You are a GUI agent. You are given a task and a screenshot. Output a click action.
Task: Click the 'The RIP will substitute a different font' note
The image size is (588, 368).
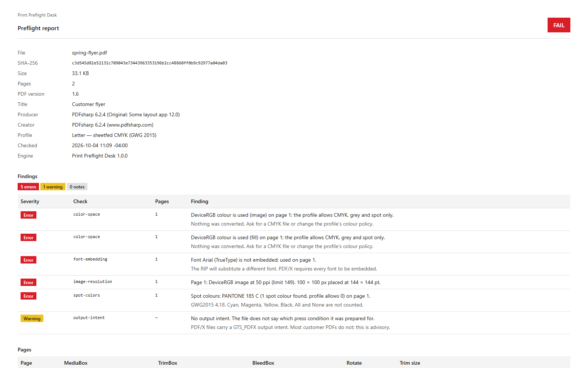click(284, 269)
